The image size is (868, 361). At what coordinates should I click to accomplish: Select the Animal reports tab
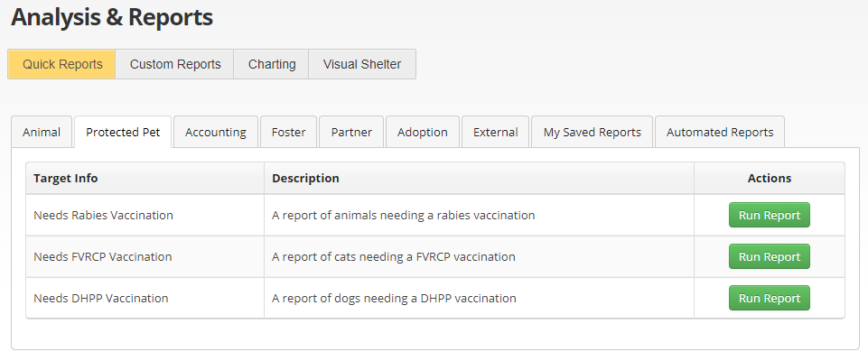(42, 132)
